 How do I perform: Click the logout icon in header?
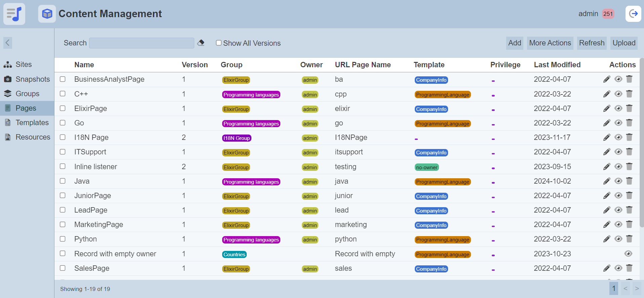[x=633, y=14]
